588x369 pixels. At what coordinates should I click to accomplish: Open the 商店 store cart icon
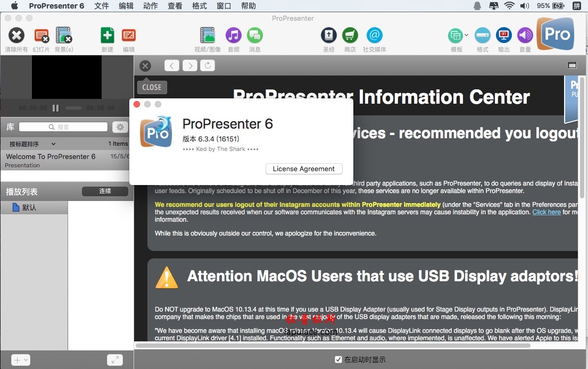[x=350, y=36]
